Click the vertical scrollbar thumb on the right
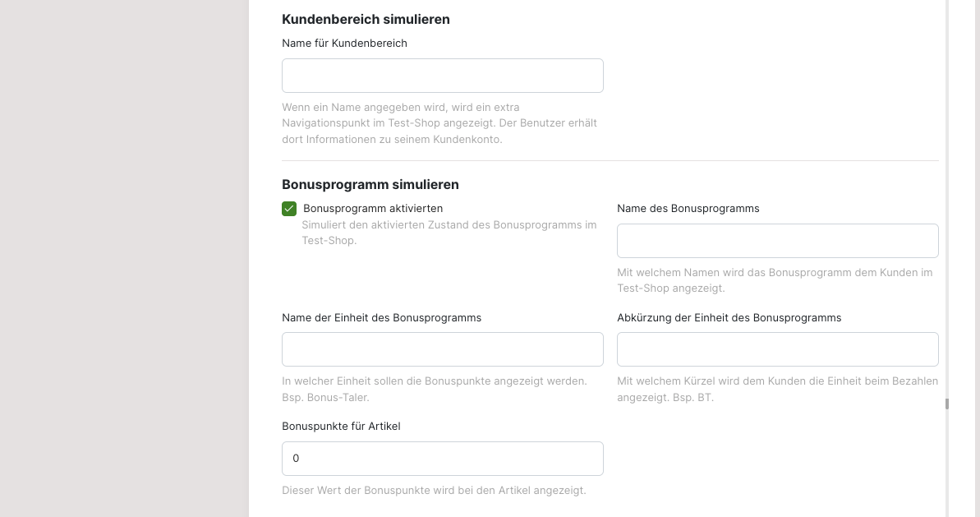Viewport: 980px width, 517px height. [x=946, y=404]
